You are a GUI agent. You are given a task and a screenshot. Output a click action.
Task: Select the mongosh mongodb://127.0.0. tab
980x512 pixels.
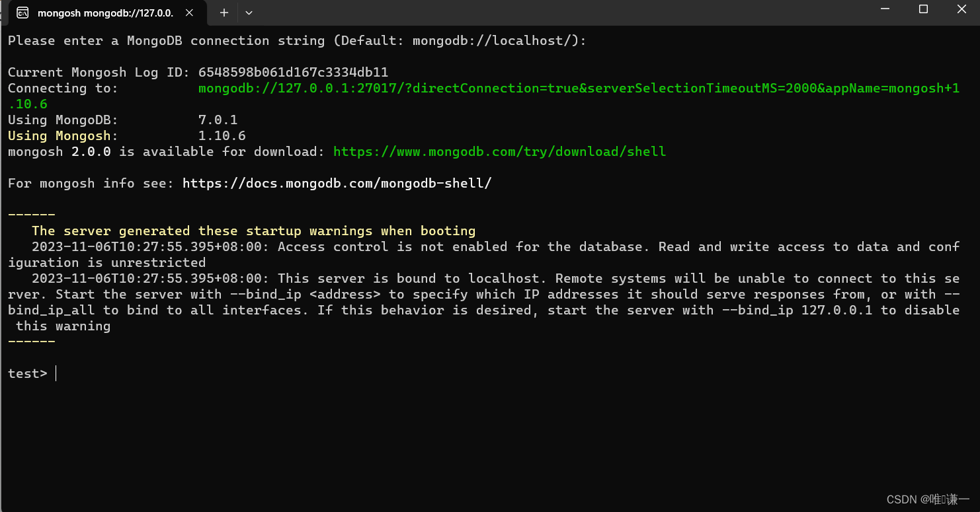[x=99, y=12]
